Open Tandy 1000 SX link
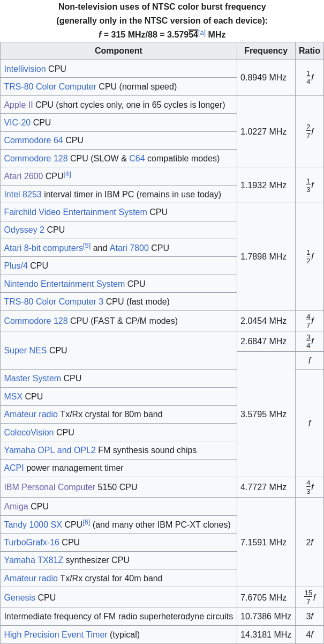The image size is (324, 644). (33, 524)
